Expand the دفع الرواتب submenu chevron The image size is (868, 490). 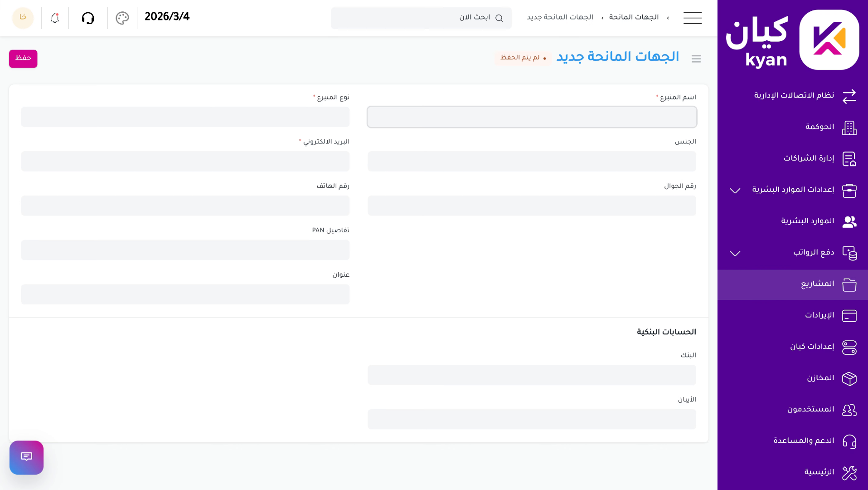point(734,253)
